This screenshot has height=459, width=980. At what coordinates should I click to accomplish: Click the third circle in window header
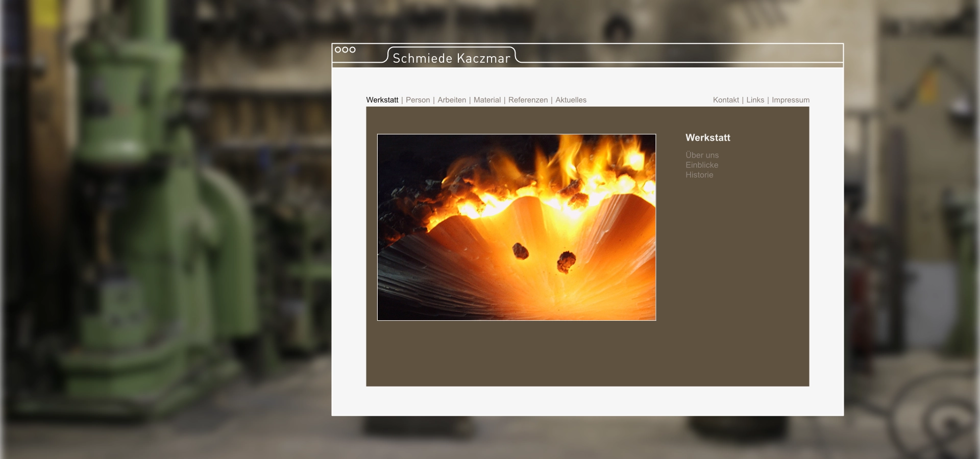point(352,49)
